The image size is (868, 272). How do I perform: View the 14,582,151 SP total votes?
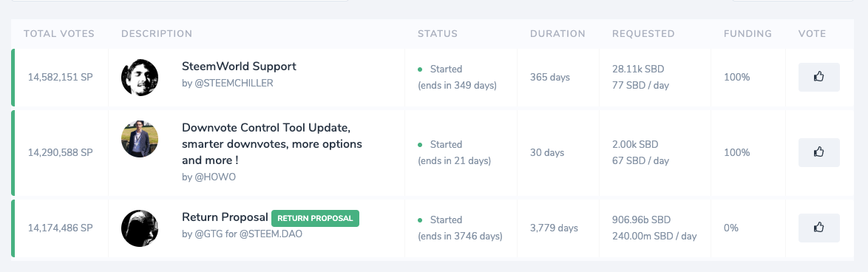(61, 78)
